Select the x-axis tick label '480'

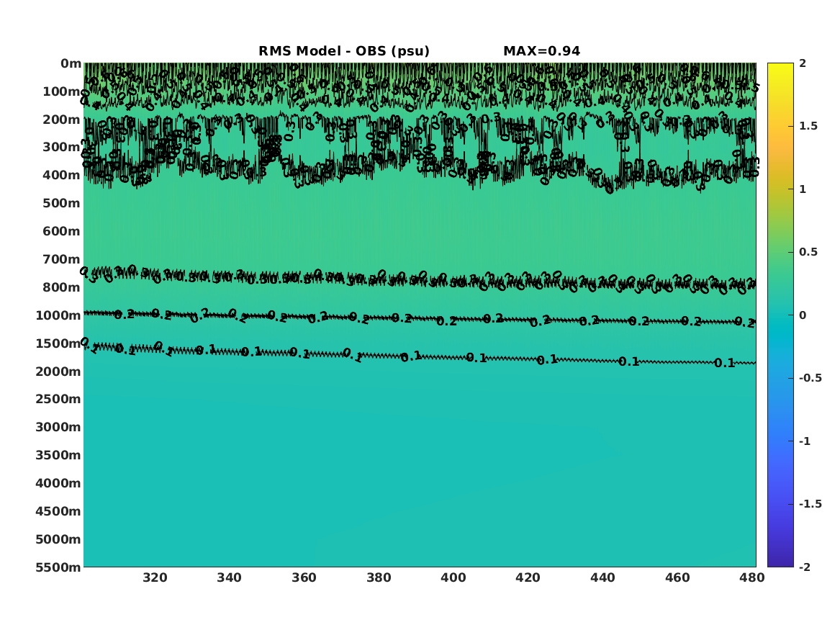point(752,577)
